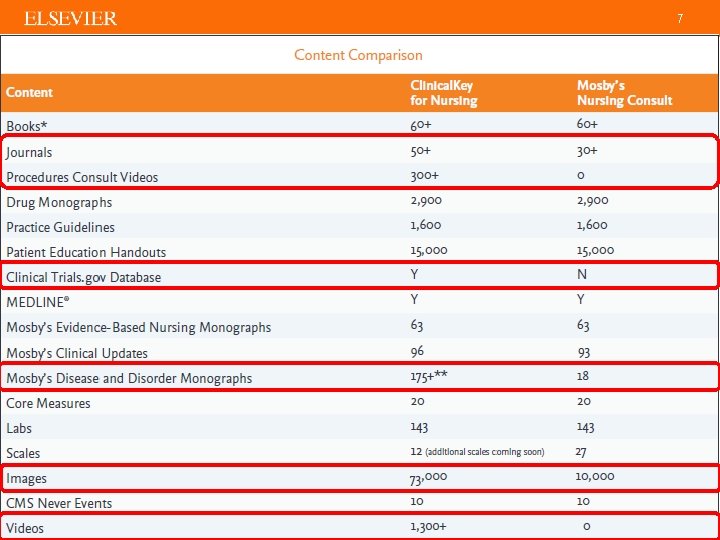Select the 'Practice Guidelines' row label
Image resolution: width=720 pixels, height=540 pixels.
[x=61, y=227]
